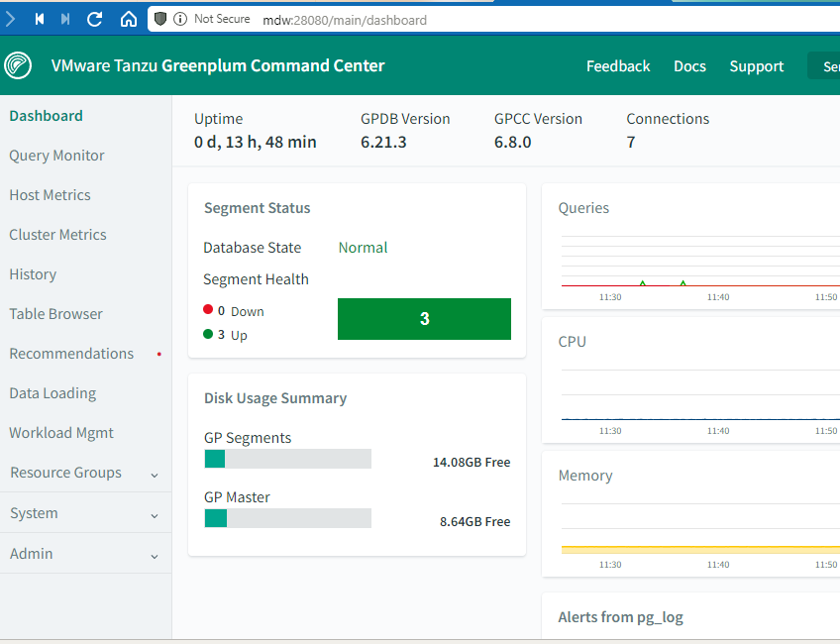This screenshot has height=644, width=840.
Task: Click the Segment Status heading
Action: pos(258,208)
